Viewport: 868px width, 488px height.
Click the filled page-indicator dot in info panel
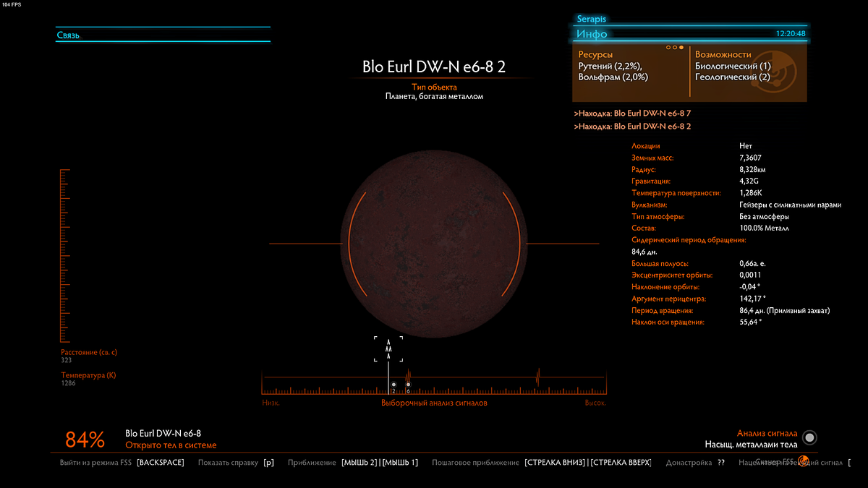[x=681, y=48]
